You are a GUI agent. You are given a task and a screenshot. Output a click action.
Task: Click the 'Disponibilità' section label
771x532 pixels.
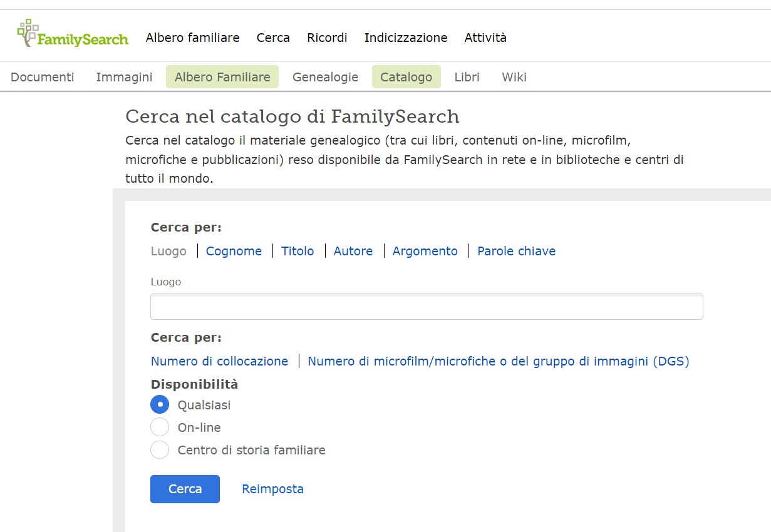(194, 384)
